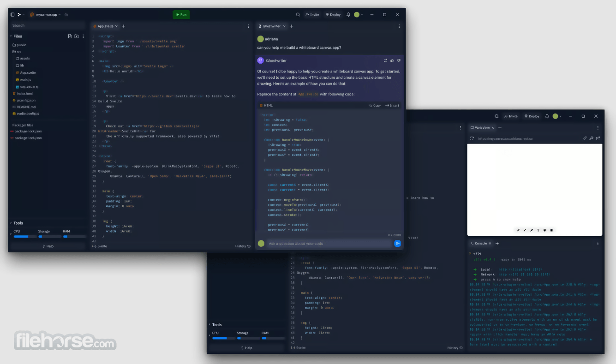Open main.js in the file tree

pos(23,80)
